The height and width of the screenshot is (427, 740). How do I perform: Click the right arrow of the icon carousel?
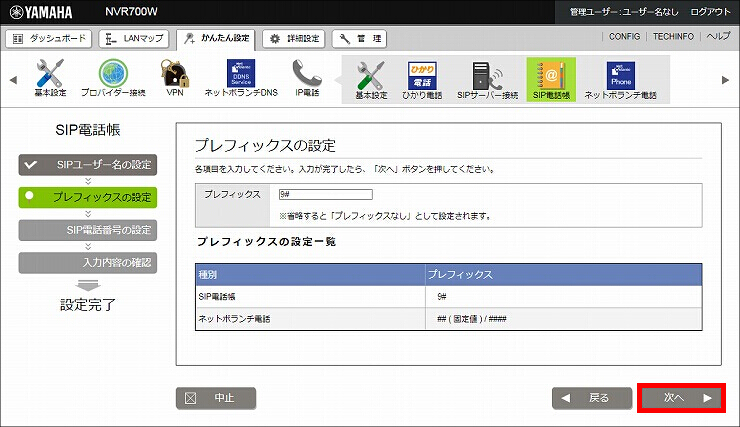(725, 80)
